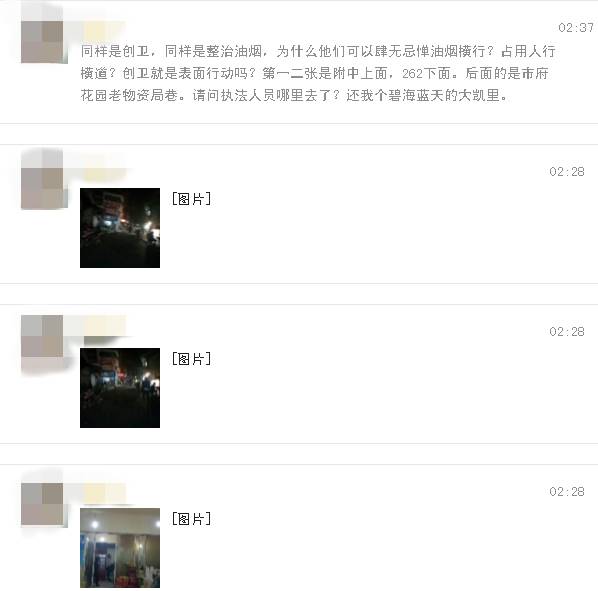This screenshot has height=591, width=598.
Task: Click the 02:28 timestamp of second image message
Action: [567, 332]
